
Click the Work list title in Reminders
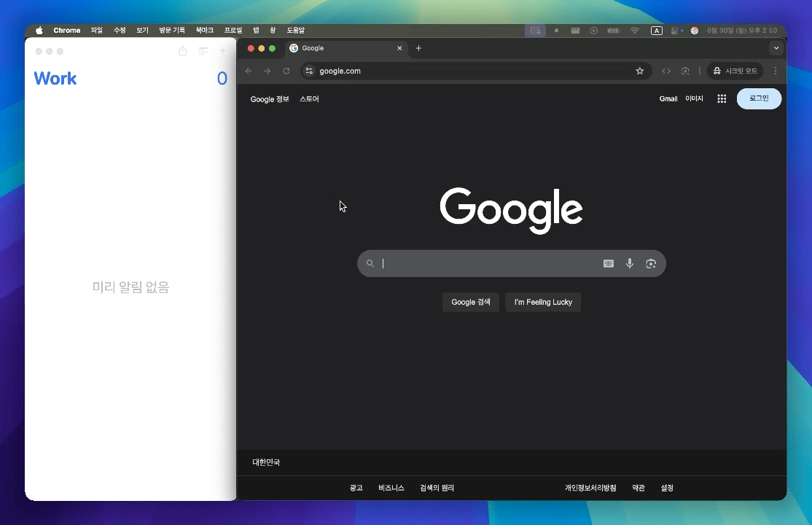(55, 78)
